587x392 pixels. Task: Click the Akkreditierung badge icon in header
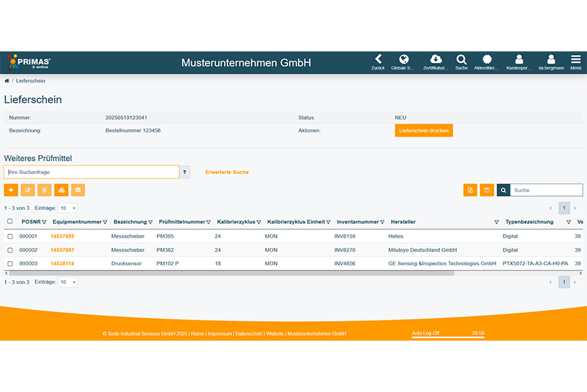487,60
